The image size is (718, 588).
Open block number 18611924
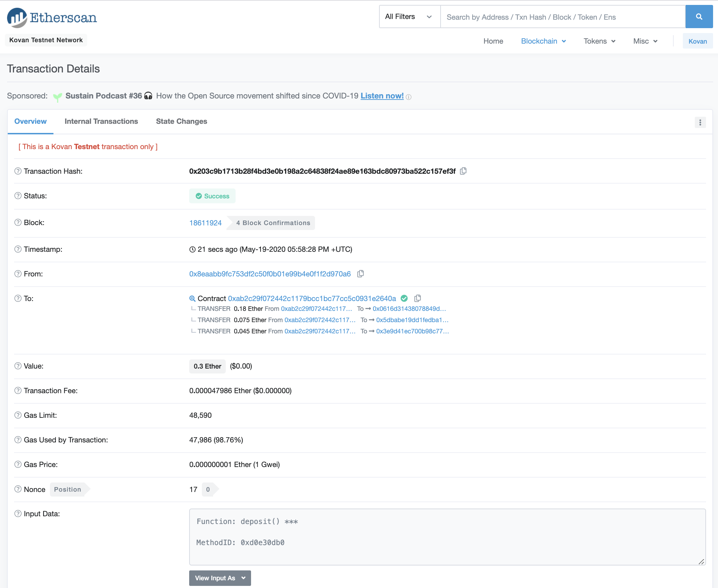(205, 223)
